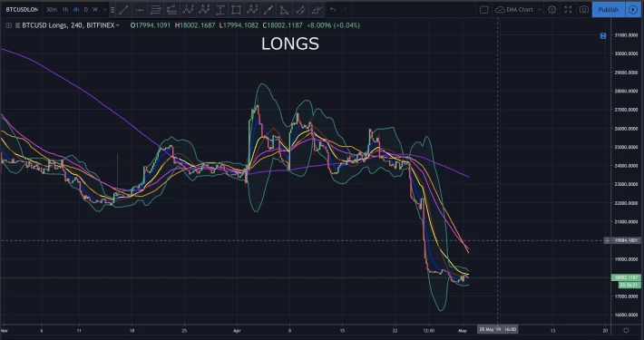This screenshot has height=340, width=644.
Task: Click the Redo arrow
Action: tap(345, 9)
